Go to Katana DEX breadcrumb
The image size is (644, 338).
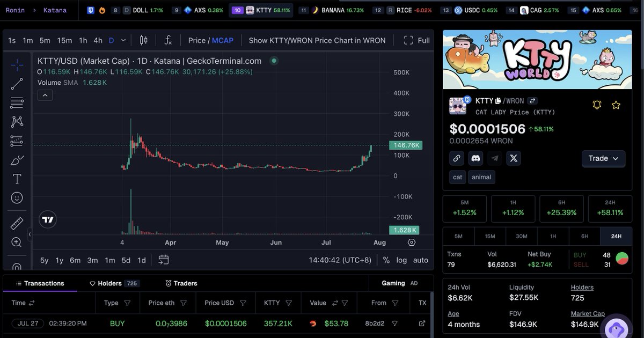pos(55,10)
